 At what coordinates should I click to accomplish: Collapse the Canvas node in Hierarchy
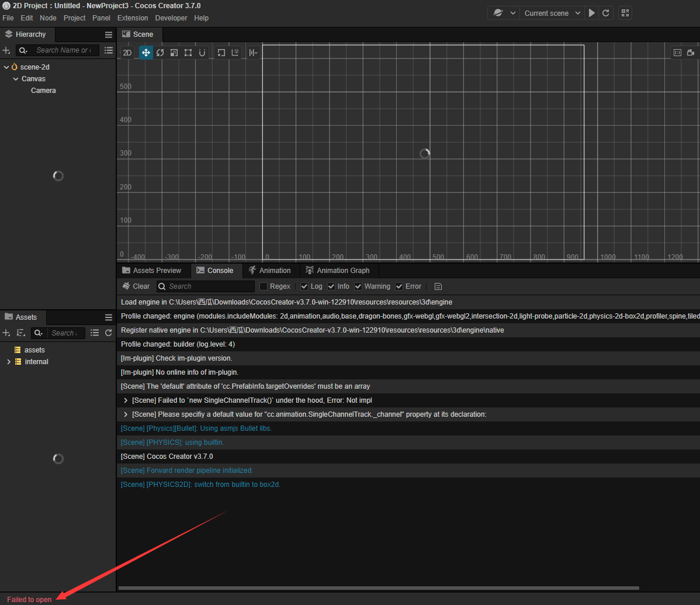pyautogui.click(x=16, y=78)
